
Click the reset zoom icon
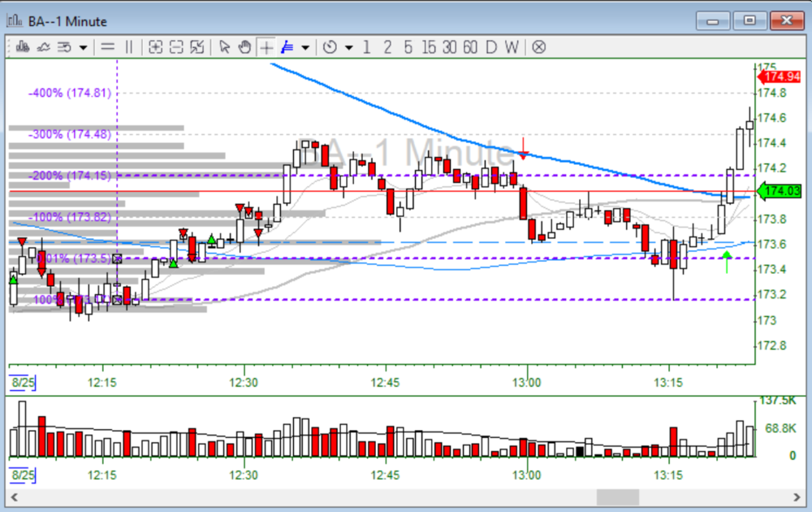(x=197, y=47)
